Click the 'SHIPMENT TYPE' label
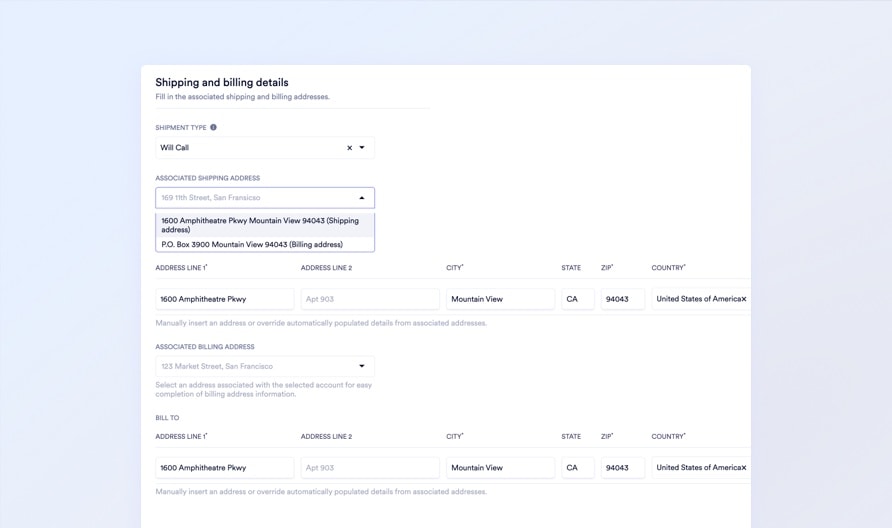Viewport: 892px width, 528px height. point(181,127)
